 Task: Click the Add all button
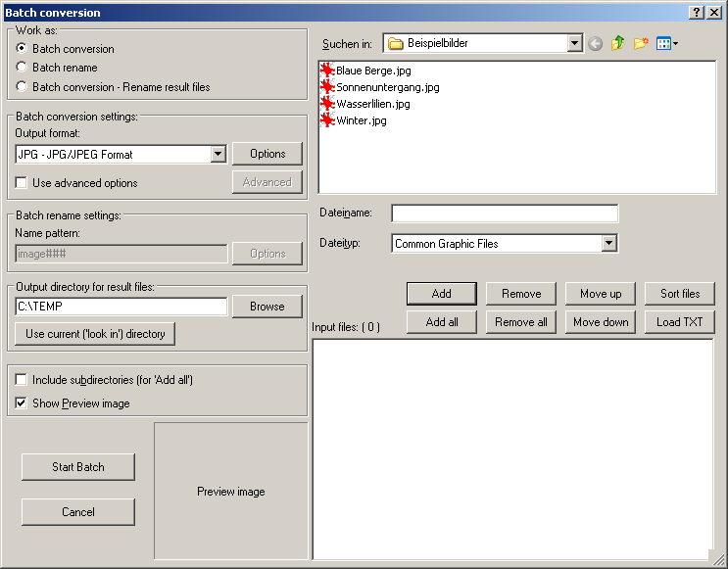pos(442,322)
